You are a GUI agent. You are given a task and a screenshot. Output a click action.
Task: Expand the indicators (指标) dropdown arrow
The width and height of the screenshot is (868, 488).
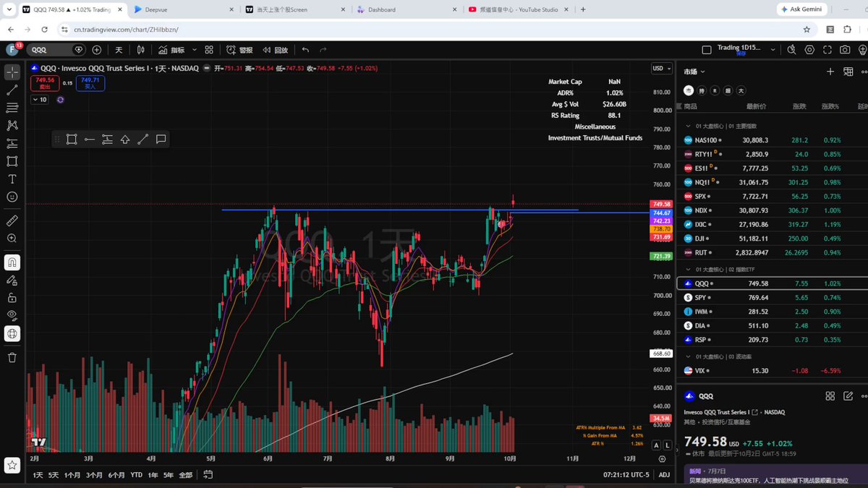coord(192,50)
